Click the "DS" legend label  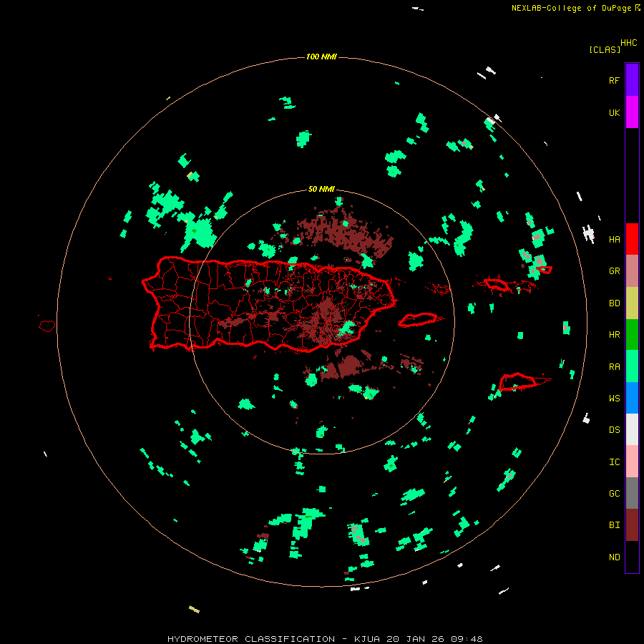[x=614, y=430]
